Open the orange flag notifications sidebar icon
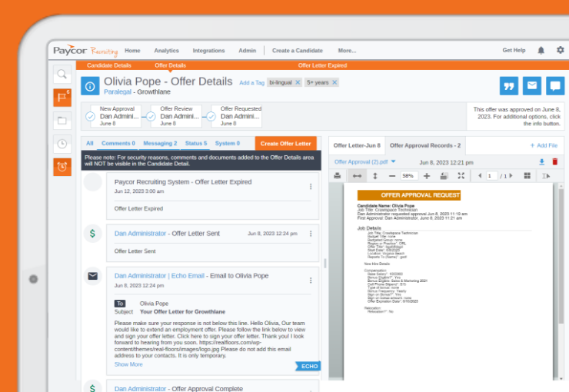Screen dimensions: 569x392 62,98
